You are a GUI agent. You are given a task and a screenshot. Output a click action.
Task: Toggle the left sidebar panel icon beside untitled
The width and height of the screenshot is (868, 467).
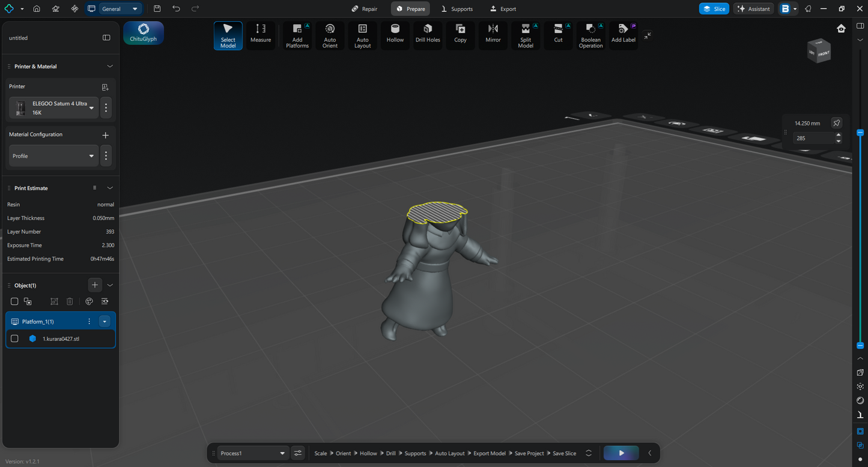(106, 38)
